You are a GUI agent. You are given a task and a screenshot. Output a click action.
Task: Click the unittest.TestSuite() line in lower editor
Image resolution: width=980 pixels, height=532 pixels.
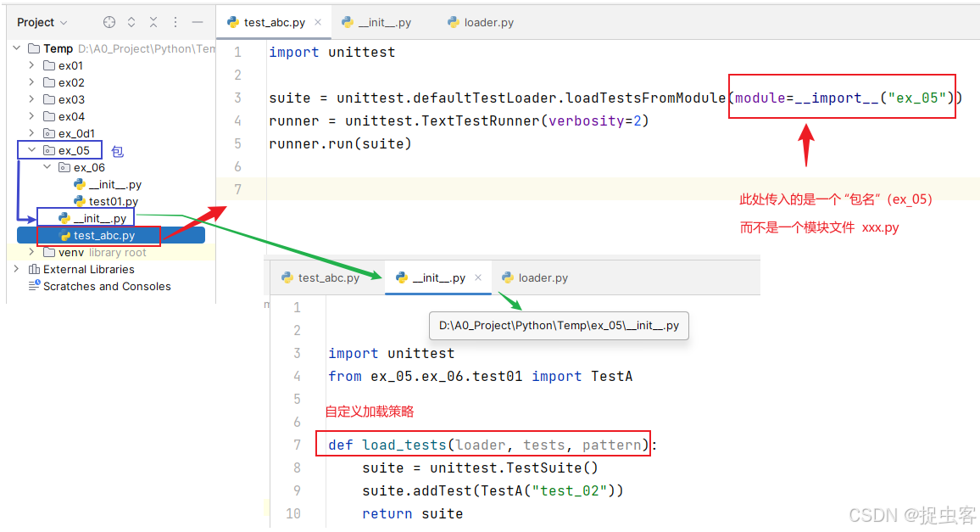click(x=480, y=468)
